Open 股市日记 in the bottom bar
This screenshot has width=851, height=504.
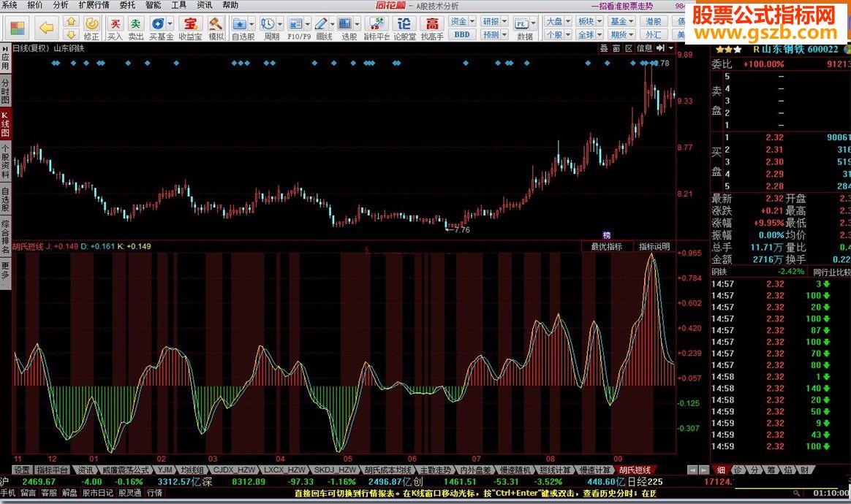(x=98, y=492)
